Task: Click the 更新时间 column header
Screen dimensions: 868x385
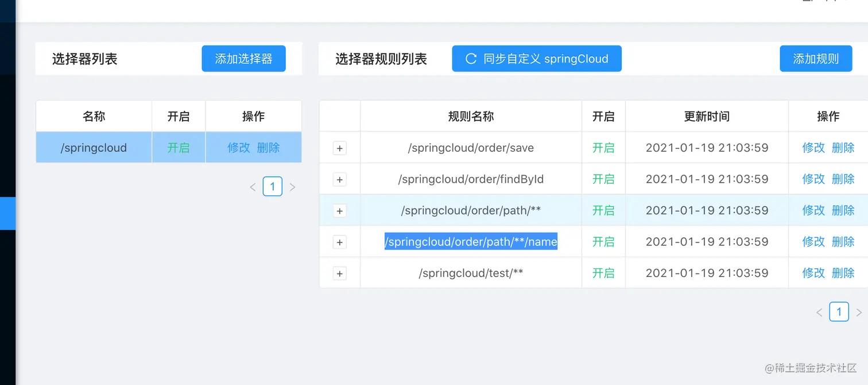Action: pos(707,117)
